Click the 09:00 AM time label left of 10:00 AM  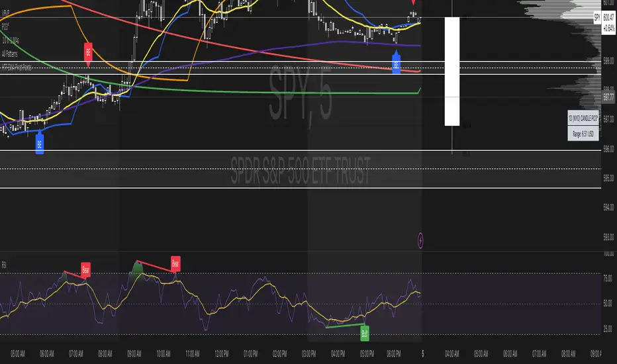click(134, 354)
